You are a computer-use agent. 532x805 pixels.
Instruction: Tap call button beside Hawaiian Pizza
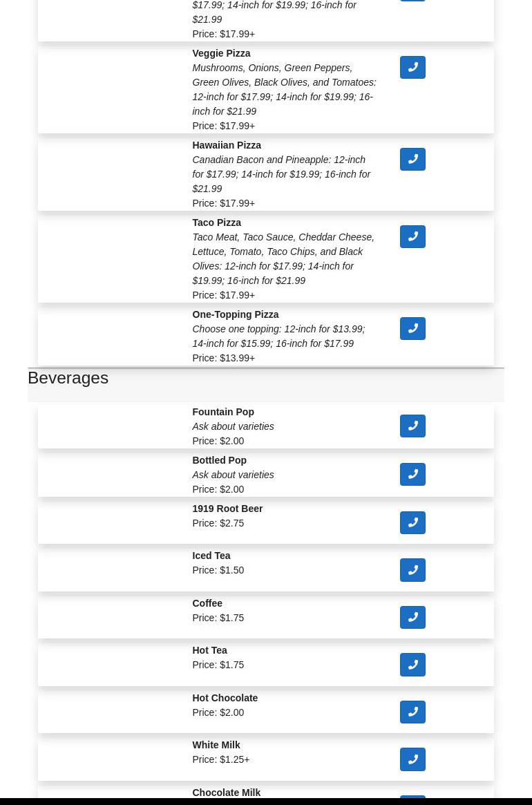click(412, 160)
